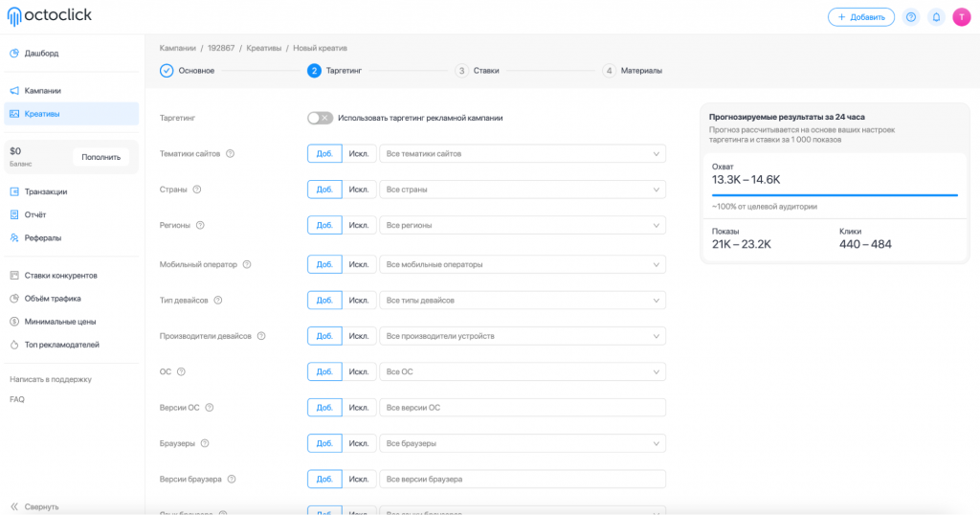Show hint for Браузеры
The height and width of the screenshot is (515, 980).
(x=205, y=443)
